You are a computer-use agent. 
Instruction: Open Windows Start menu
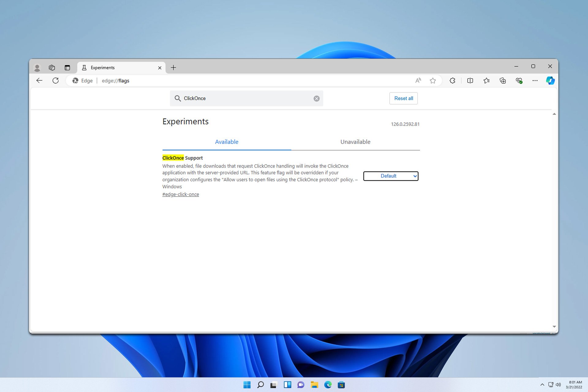click(x=246, y=385)
